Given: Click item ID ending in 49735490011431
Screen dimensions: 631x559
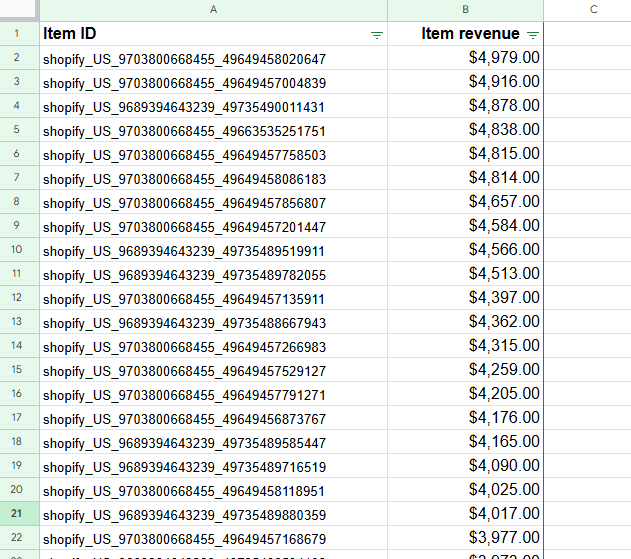Looking at the screenshot, I should [x=184, y=107].
